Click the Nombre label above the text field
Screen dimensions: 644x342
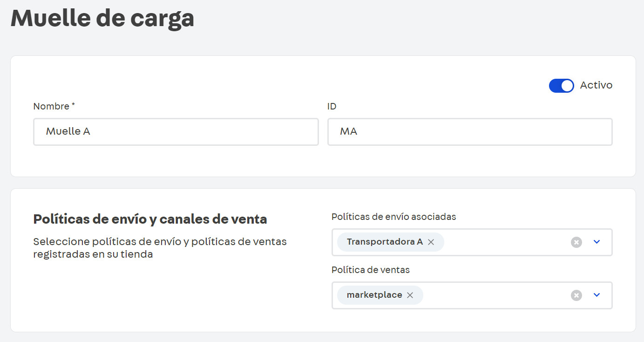click(51, 106)
